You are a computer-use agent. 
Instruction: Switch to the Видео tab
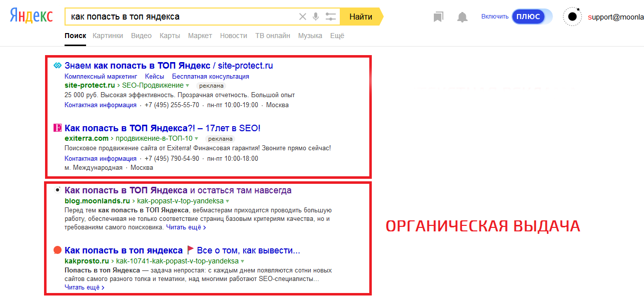(141, 36)
